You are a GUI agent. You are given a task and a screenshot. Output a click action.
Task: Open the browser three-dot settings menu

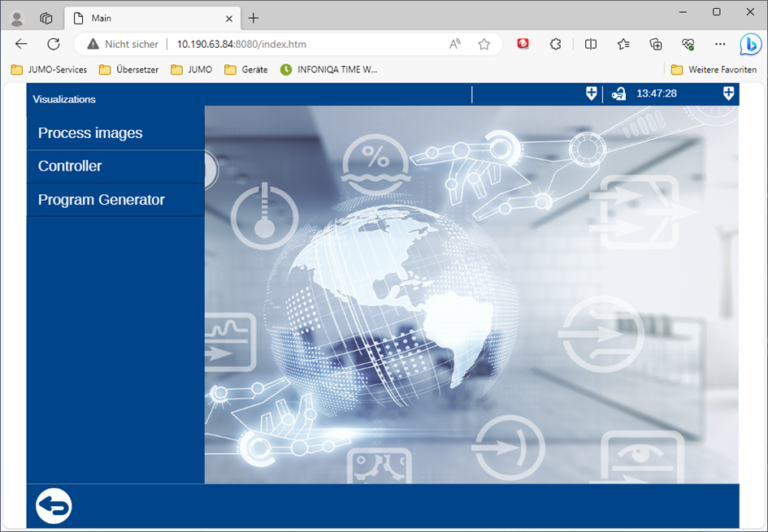point(720,44)
